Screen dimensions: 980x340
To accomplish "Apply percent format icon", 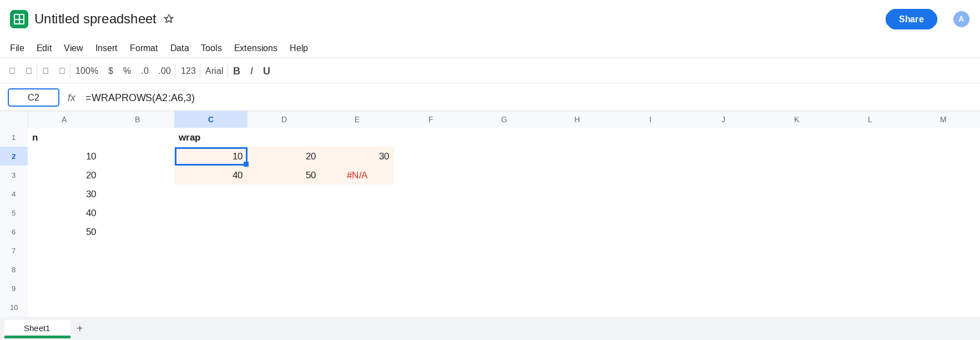I will (127, 71).
